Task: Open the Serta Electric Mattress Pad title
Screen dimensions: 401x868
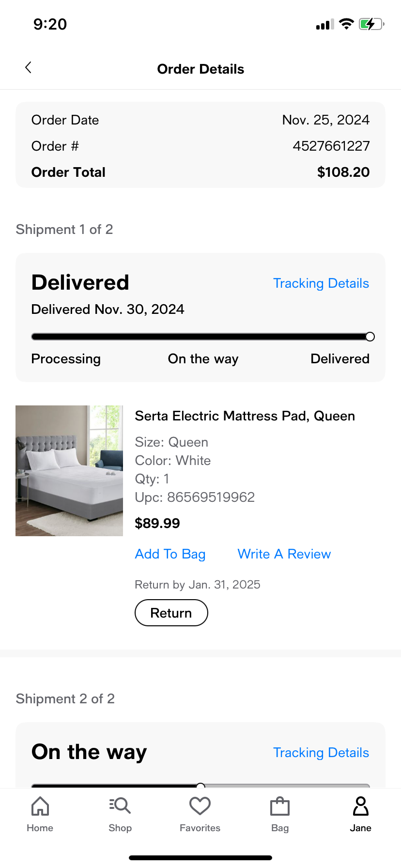Action: [245, 416]
